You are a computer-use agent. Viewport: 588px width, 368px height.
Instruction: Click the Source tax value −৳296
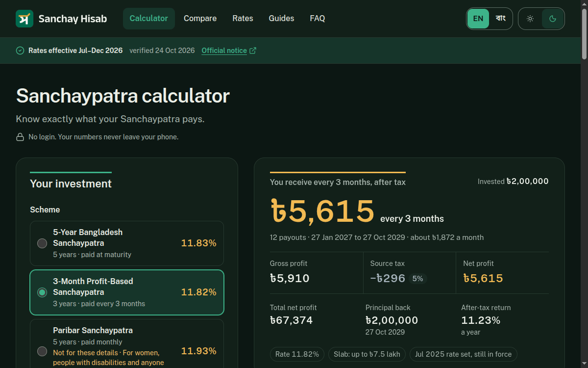coord(388,279)
